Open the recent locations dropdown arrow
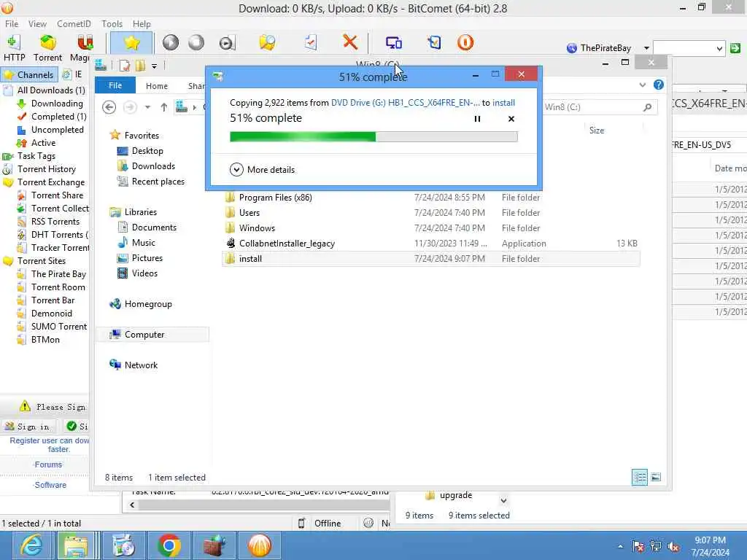747x560 pixels. [x=147, y=107]
